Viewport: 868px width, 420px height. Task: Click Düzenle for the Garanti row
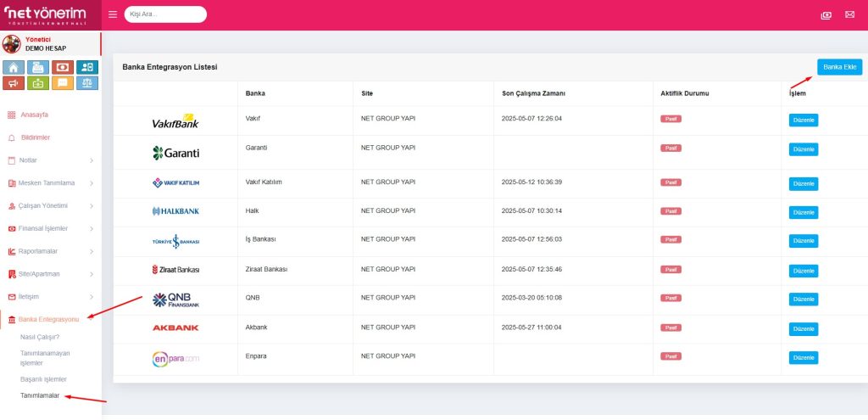(x=804, y=149)
